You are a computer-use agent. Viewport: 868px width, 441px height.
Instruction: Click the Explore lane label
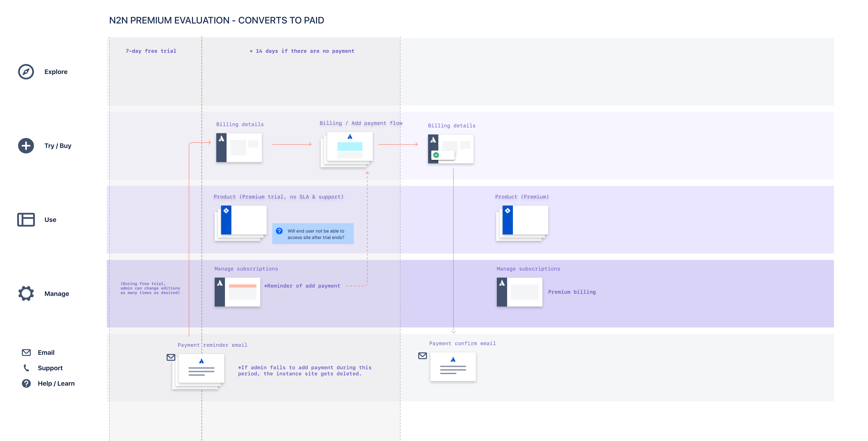pyautogui.click(x=56, y=72)
